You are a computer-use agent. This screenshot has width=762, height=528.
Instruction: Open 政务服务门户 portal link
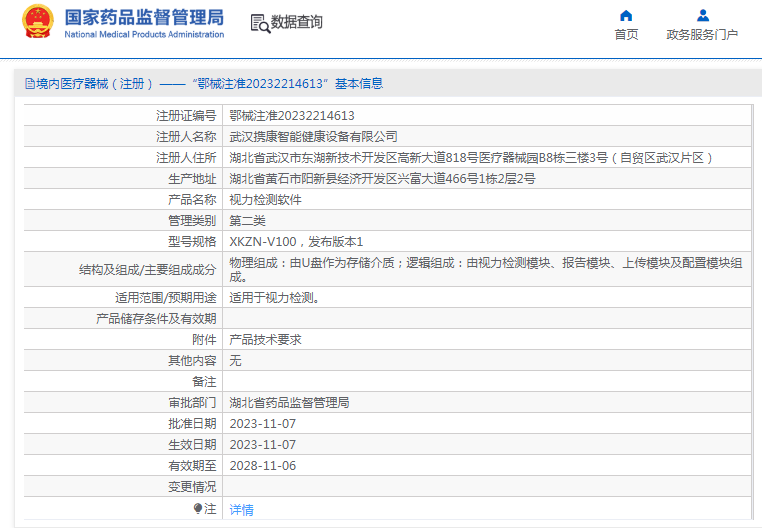[702, 35]
